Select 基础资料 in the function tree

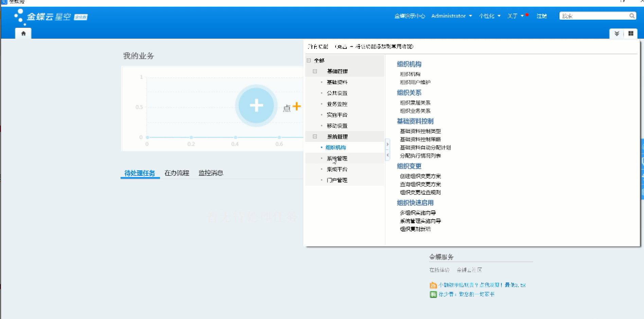pyautogui.click(x=337, y=82)
